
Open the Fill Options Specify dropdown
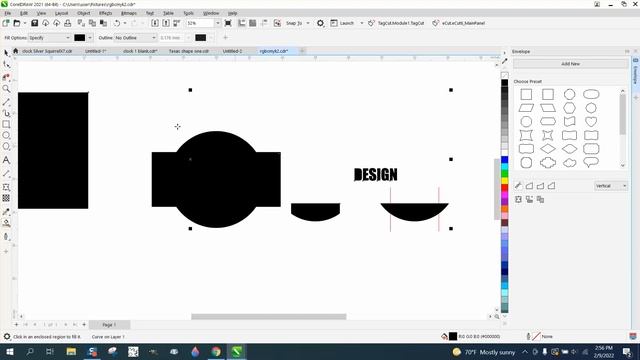click(49, 38)
